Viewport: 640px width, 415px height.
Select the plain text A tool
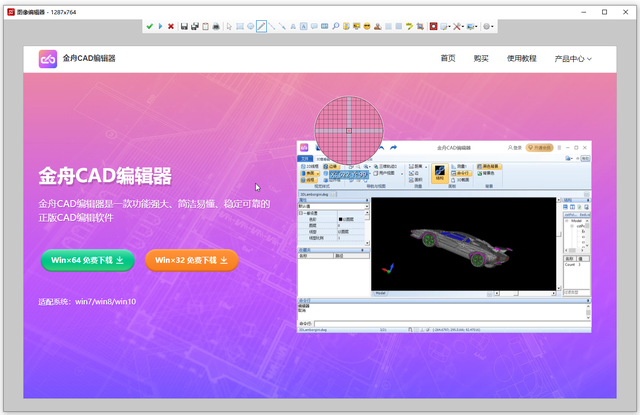[293, 27]
